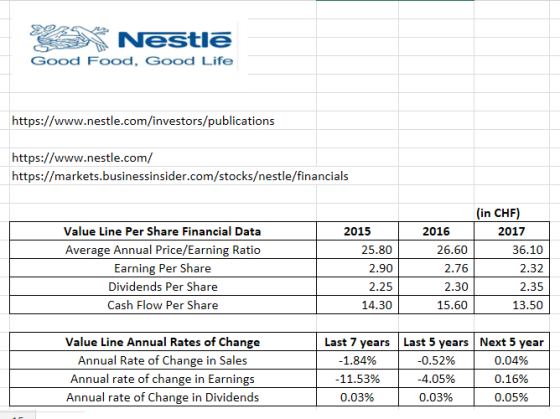Select the -4.05% earnings change cell
This screenshot has width=560, height=419.
click(436, 379)
